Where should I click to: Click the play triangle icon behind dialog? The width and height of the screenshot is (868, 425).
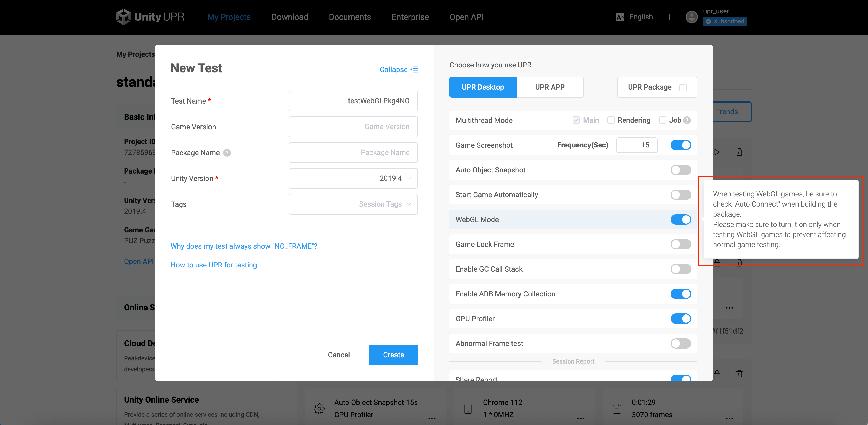point(717,152)
